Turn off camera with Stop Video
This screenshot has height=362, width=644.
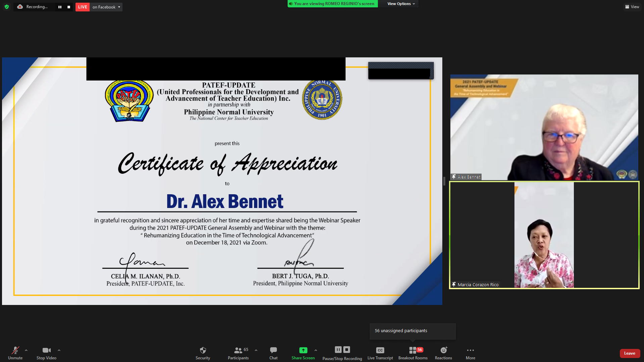(x=46, y=353)
